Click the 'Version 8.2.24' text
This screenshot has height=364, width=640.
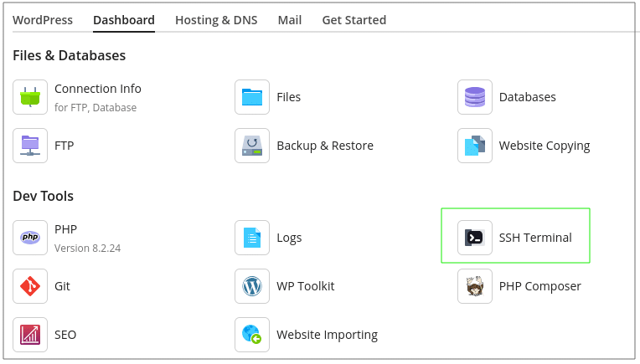[87, 249]
